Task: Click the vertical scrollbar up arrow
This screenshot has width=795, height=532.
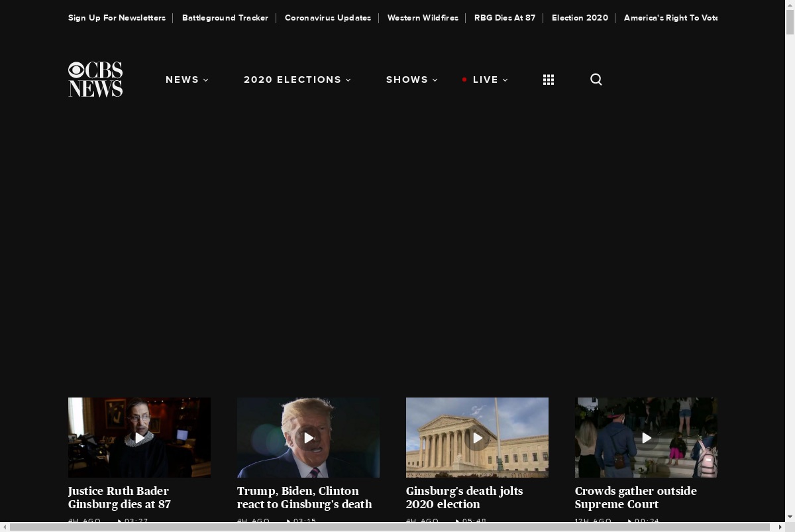Action: 790,5
